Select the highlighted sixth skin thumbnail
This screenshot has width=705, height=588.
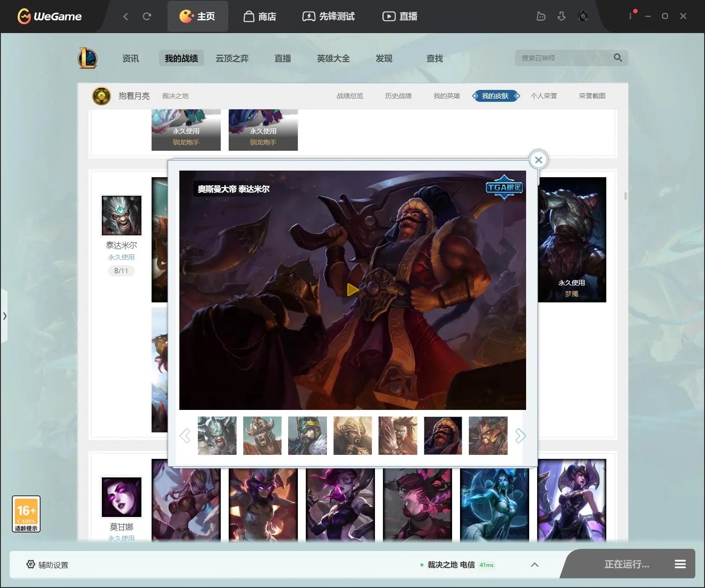click(x=443, y=435)
